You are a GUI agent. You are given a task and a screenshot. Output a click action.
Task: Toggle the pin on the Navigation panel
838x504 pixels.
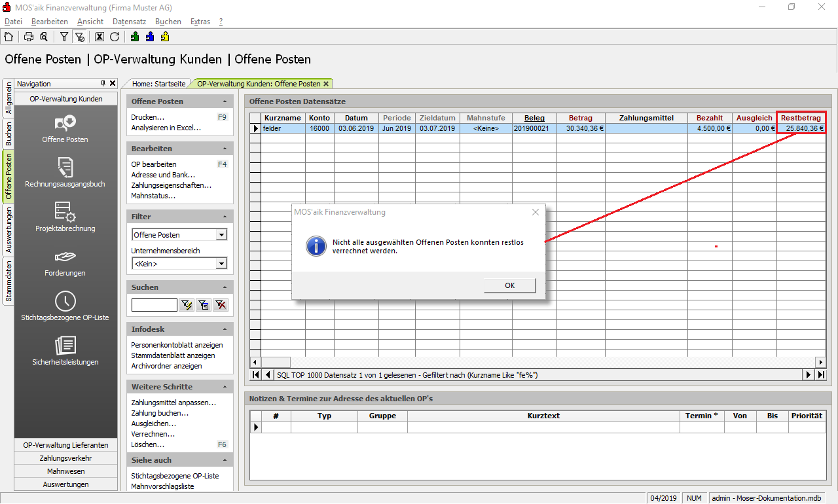(x=103, y=84)
